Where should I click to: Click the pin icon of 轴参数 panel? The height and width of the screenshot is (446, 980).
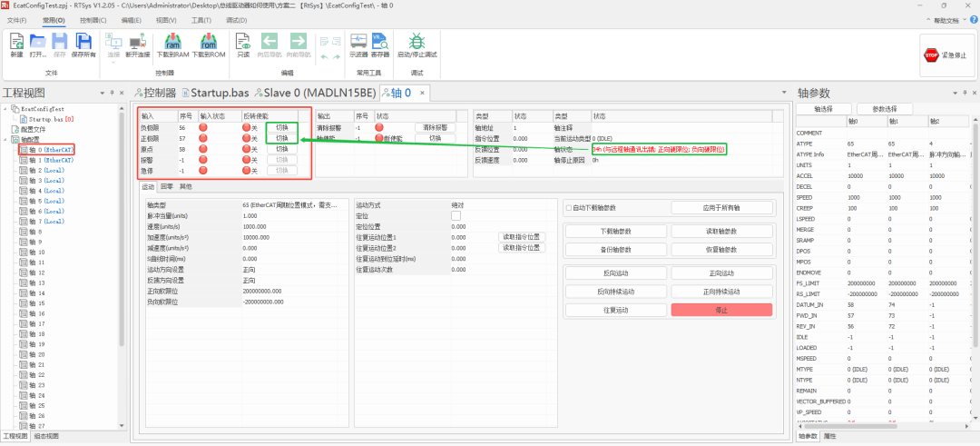965,93
